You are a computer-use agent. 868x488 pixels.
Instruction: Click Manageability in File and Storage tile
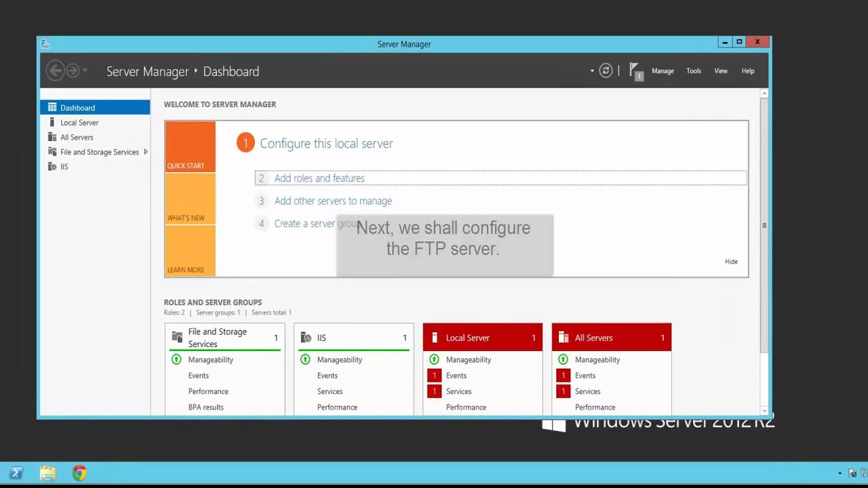[x=211, y=360]
